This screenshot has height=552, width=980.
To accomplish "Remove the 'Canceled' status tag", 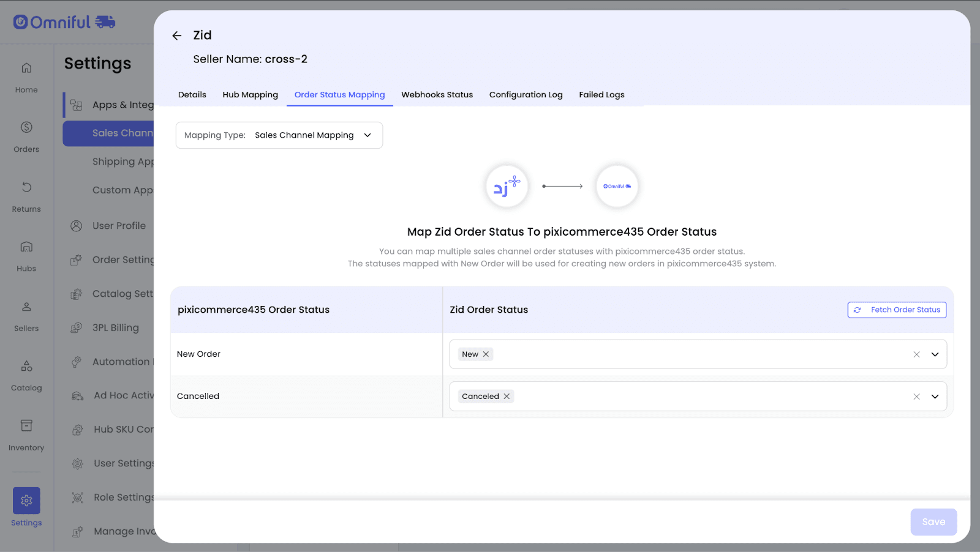I will point(507,397).
